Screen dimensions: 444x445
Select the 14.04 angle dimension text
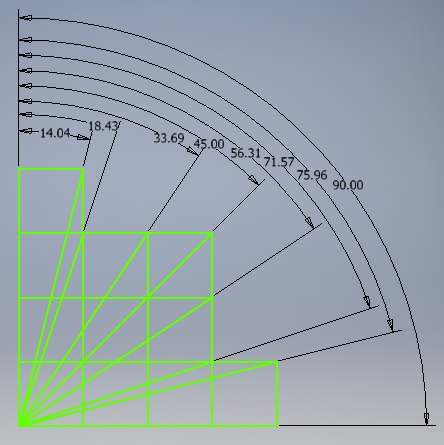[55, 133]
